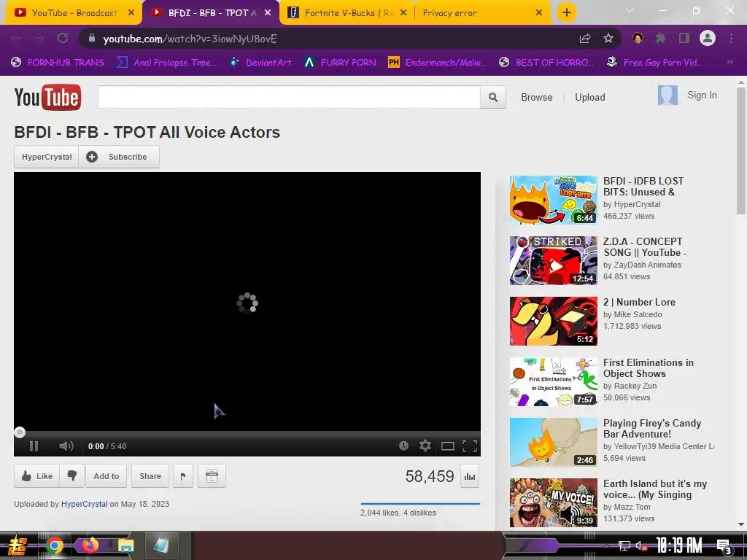This screenshot has width=747, height=560.
Task: Open a new tab with plus button
Action: (566, 12)
